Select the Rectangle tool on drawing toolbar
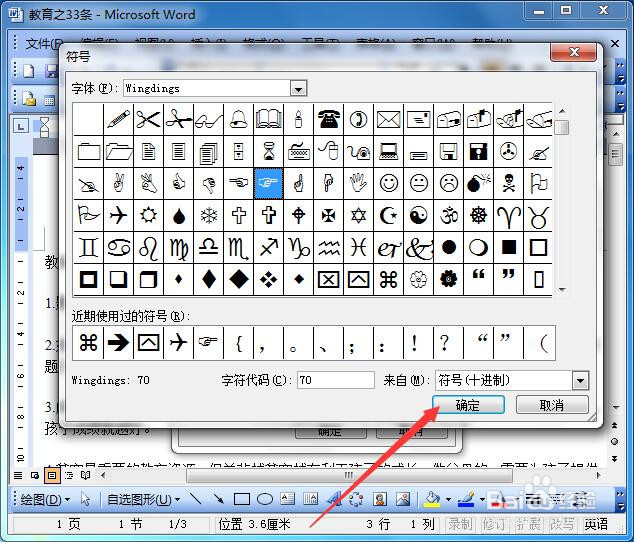The image size is (634, 542). 241,499
